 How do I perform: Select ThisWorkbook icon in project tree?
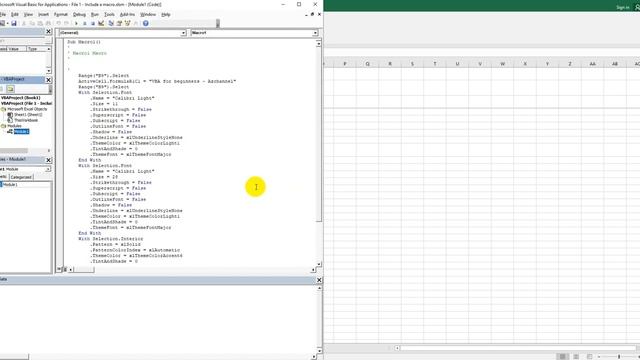pos(10,120)
